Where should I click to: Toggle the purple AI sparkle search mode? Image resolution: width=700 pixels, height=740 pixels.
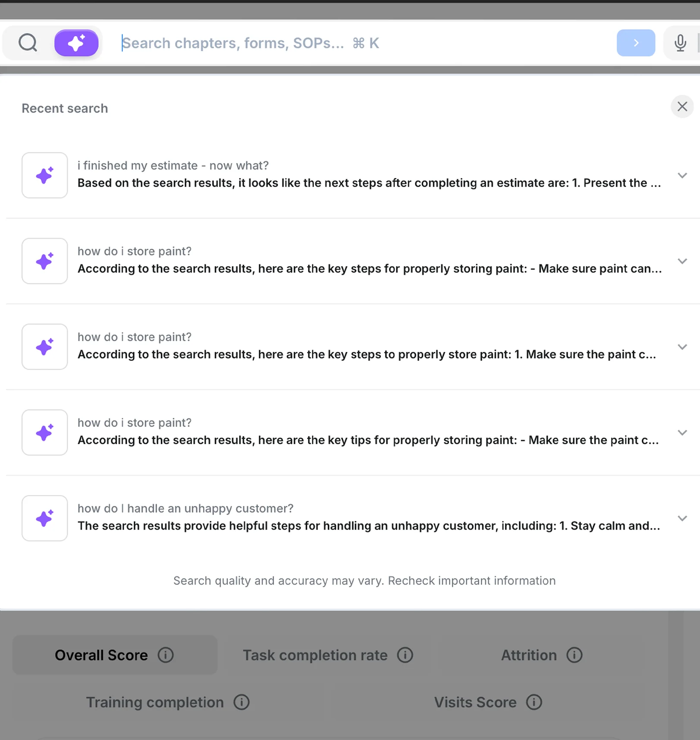(76, 43)
